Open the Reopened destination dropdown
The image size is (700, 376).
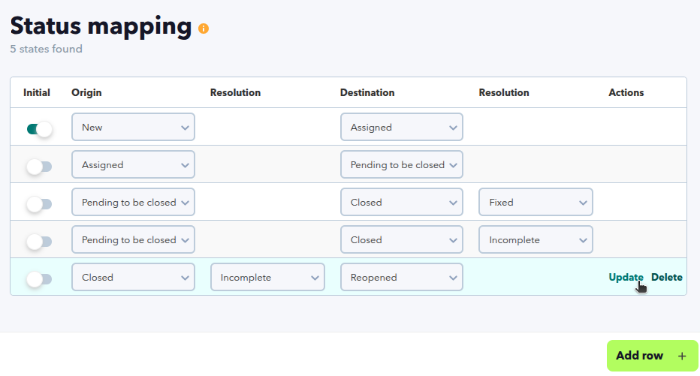[401, 277]
